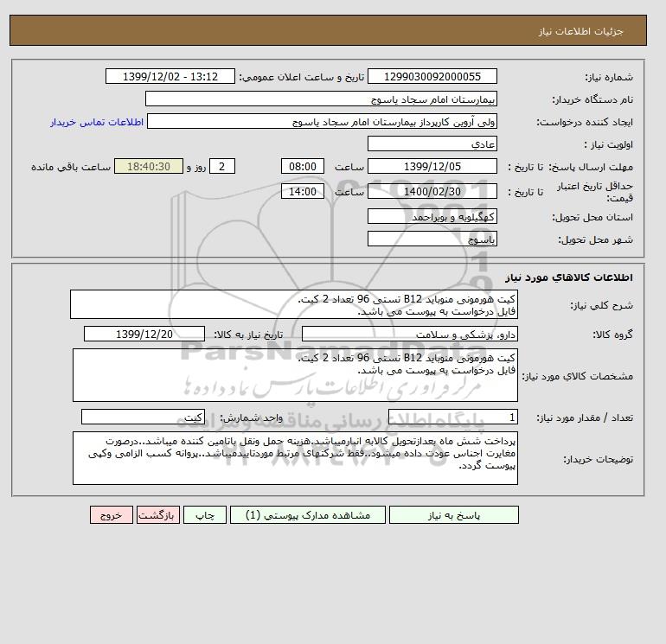The image size is (666, 644).
Task: Open اطلاعات تماس خریدار link
Action: [97, 122]
